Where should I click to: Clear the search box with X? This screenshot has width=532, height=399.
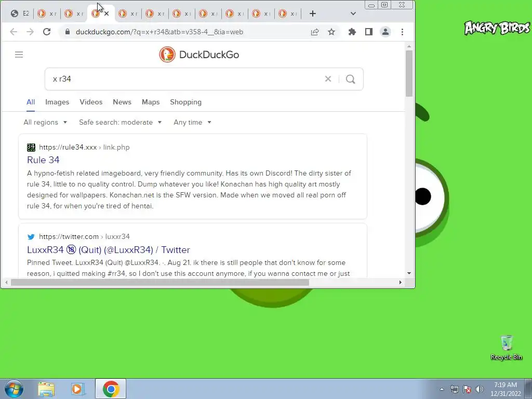[328, 79]
